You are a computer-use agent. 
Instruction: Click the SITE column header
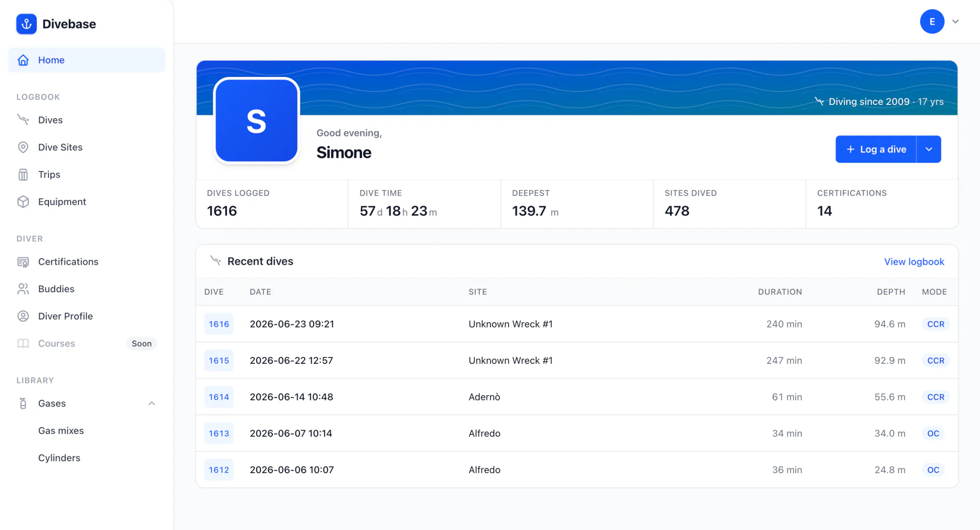(x=477, y=292)
